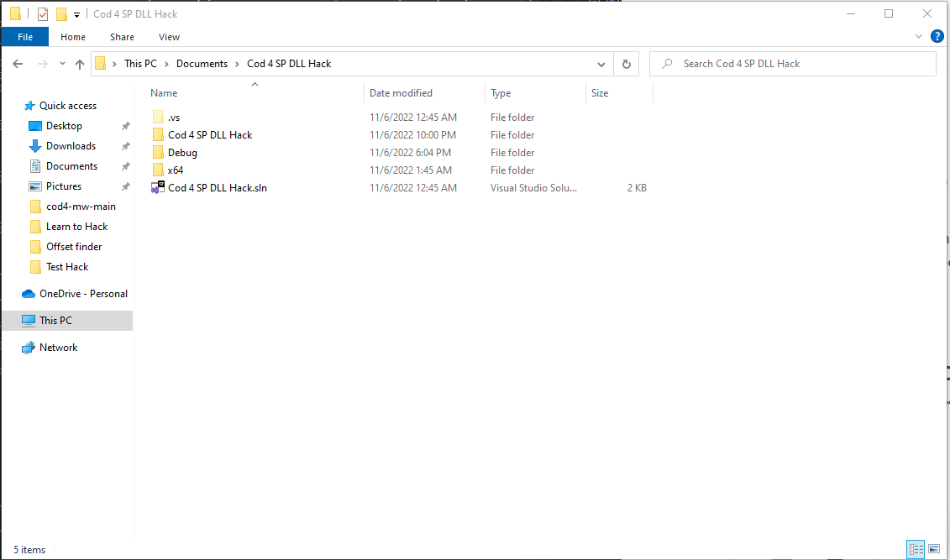Click the Downloads arrow icon in sidebar
The width and height of the screenshot is (950, 560).
click(35, 146)
